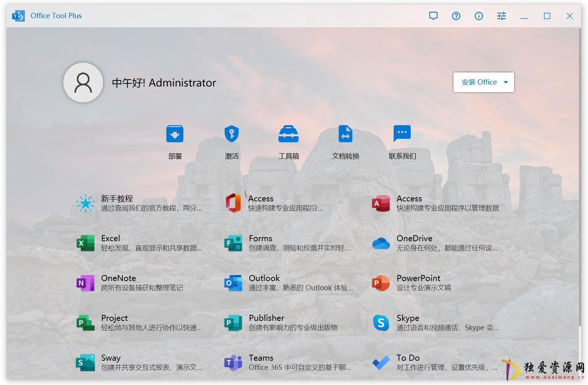Screen dimensions: 588x385
Task: Click the Skype title text
Action: 408,318
